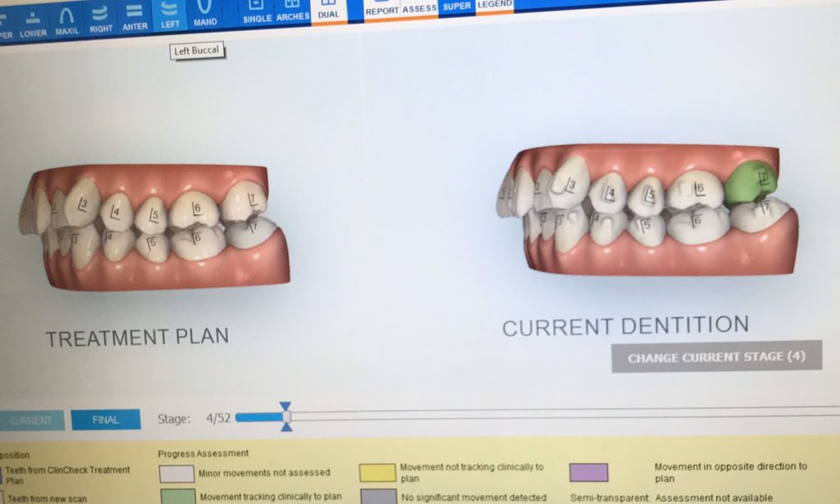Click the purple 'opposite direction' legend swatch

tap(588, 472)
